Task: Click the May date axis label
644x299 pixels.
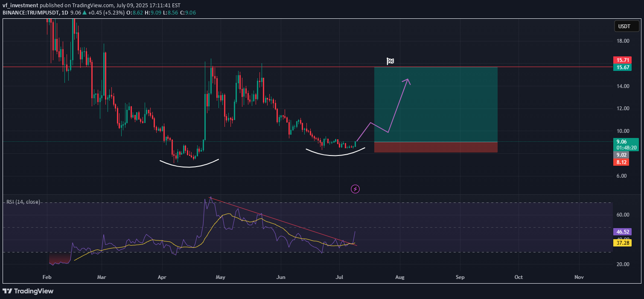Action: [x=221, y=277]
